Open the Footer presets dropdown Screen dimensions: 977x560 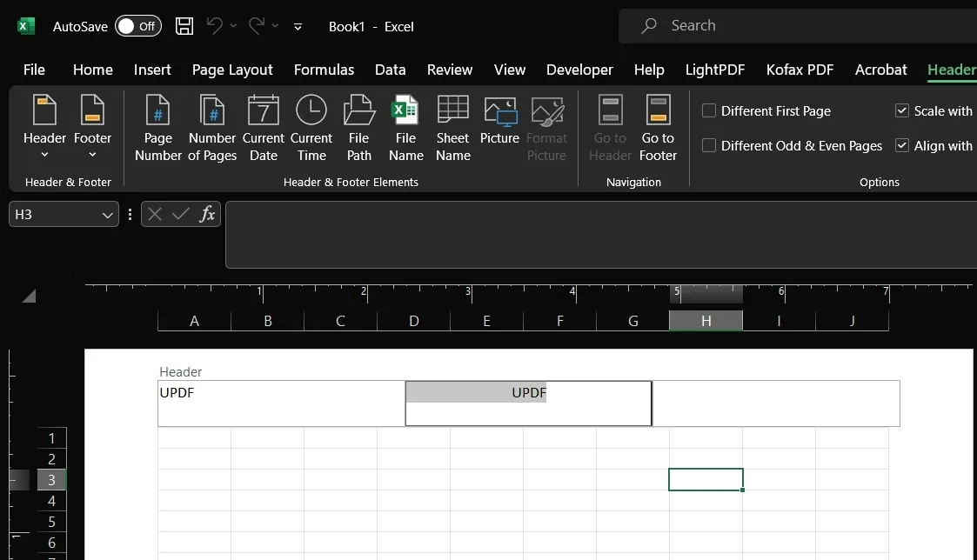click(x=92, y=129)
